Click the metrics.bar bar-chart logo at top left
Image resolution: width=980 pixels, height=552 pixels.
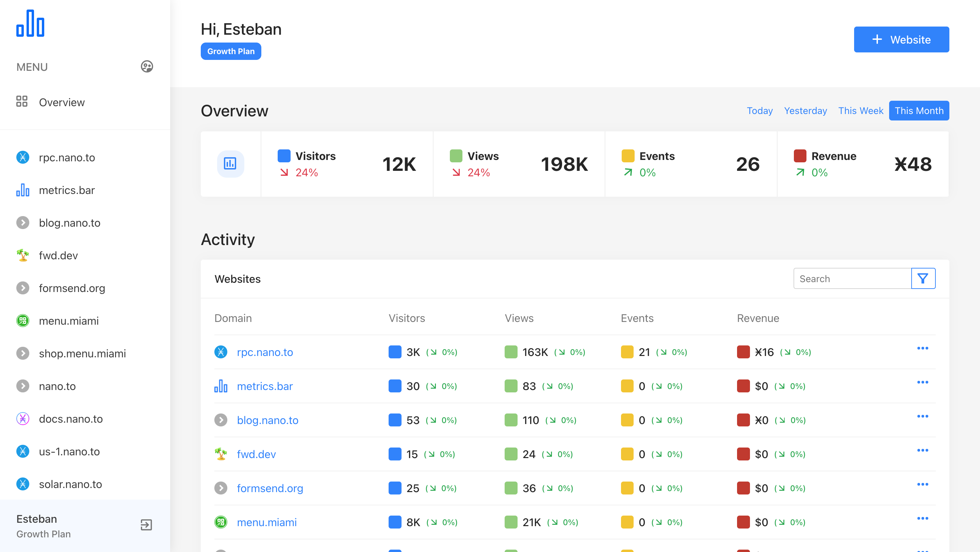point(30,23)
